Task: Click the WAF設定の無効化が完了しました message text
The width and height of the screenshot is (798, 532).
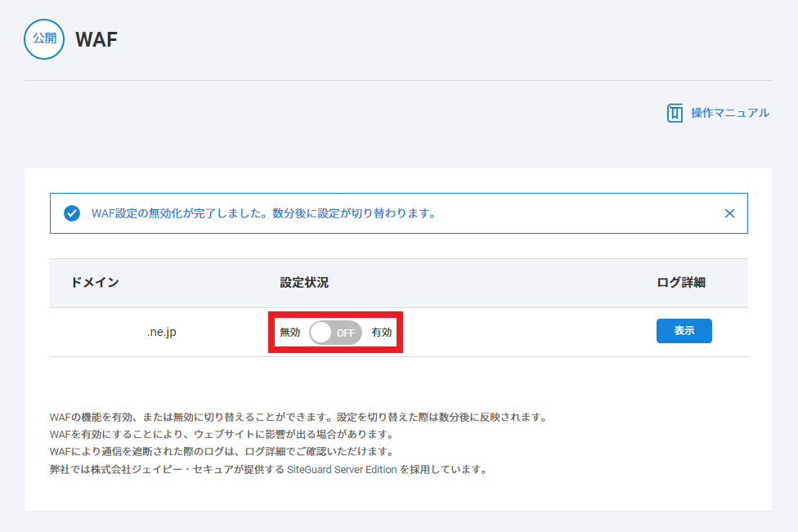Action: pos(263,213)
